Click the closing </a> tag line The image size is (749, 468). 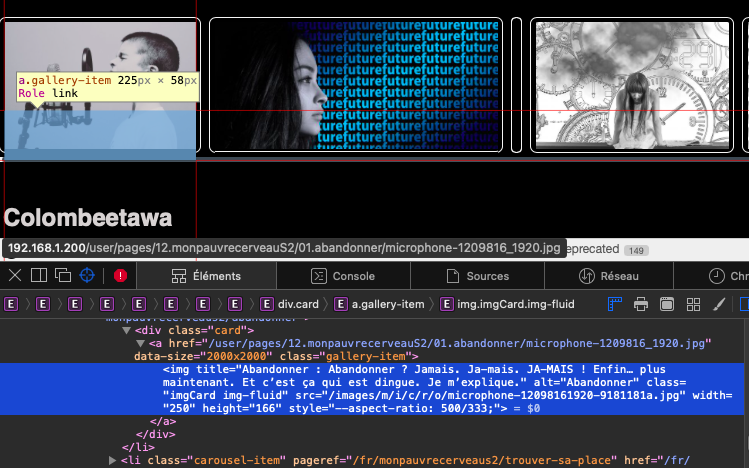click(x=163, y=422)
